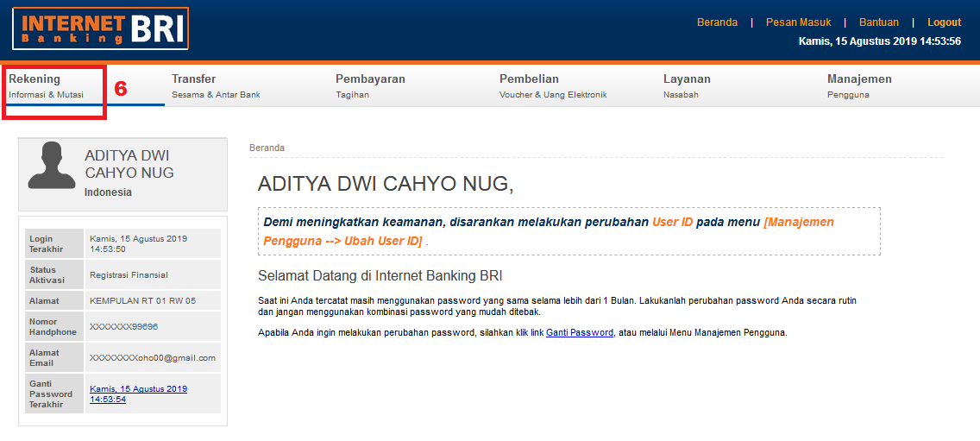Click the Status Aktivasi label
This screenshot has height=441, width=980.
[47, 275]
